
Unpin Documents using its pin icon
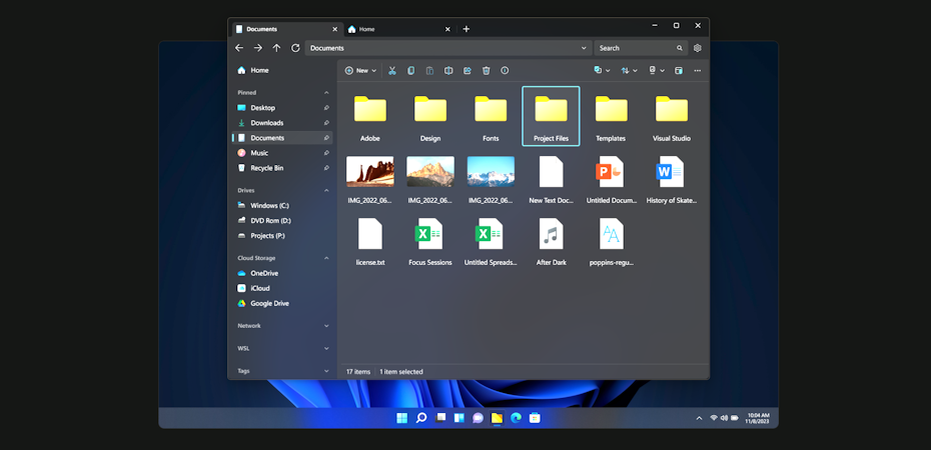coord(326,138)
